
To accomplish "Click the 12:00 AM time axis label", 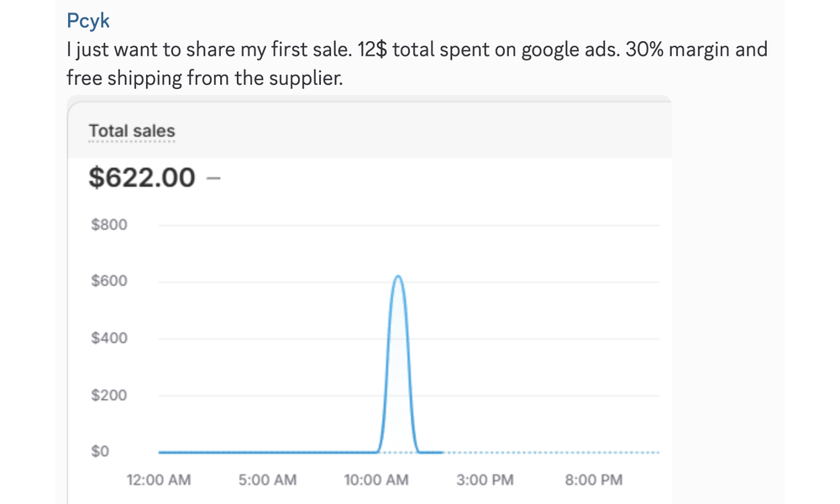I will [159, 480].
